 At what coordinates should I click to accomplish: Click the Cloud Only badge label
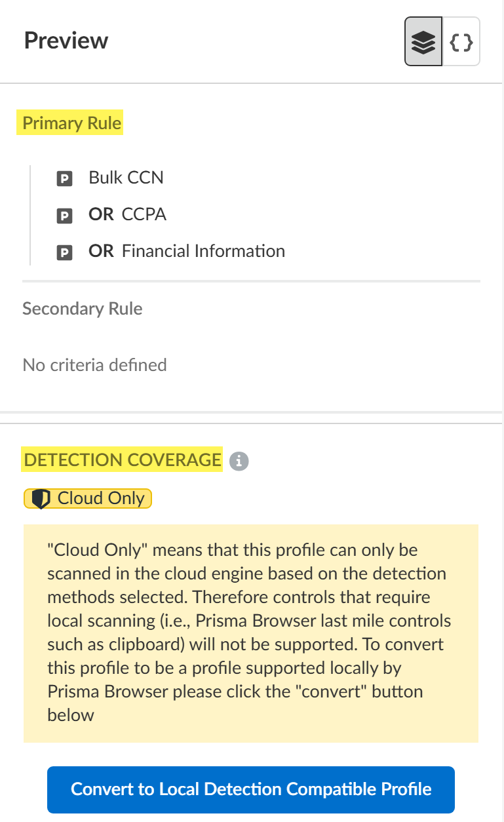(x=101, y=498)
